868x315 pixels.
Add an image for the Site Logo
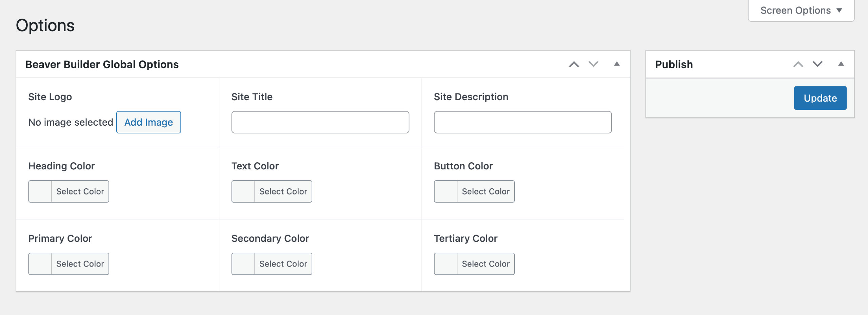(149, 122)
